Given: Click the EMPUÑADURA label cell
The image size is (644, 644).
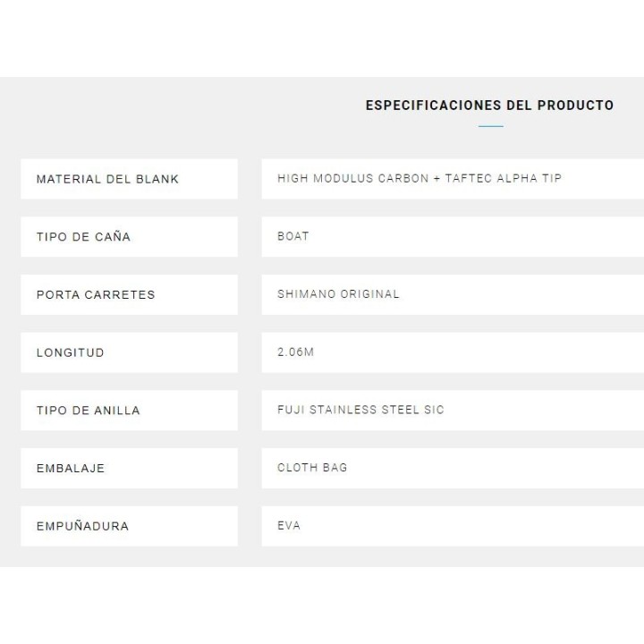Looking at the screenshot, I should pyautogui.click(x=129, y=526).
